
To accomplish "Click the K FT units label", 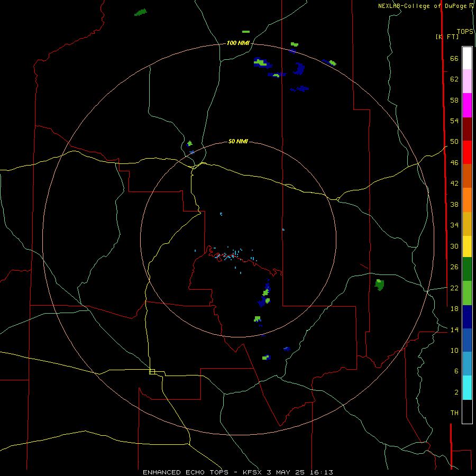I will coord(447,36).
